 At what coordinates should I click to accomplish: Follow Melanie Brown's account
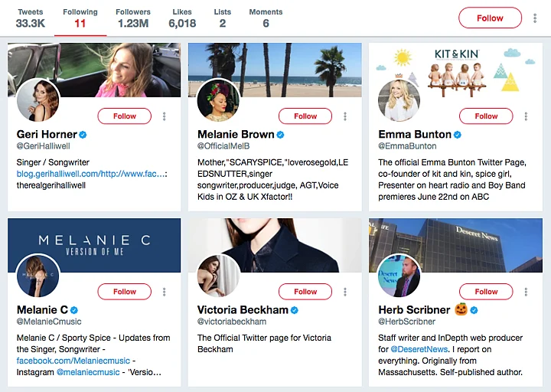[305, 116]
